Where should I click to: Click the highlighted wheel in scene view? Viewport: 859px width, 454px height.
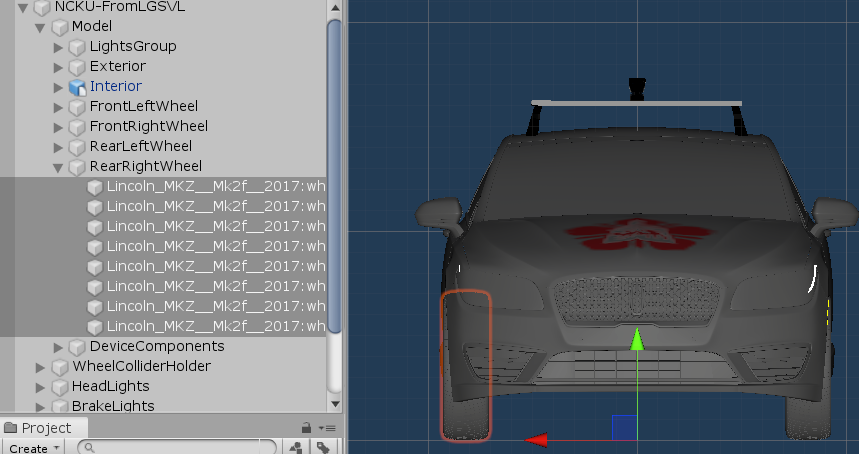[x=466, y=365]
